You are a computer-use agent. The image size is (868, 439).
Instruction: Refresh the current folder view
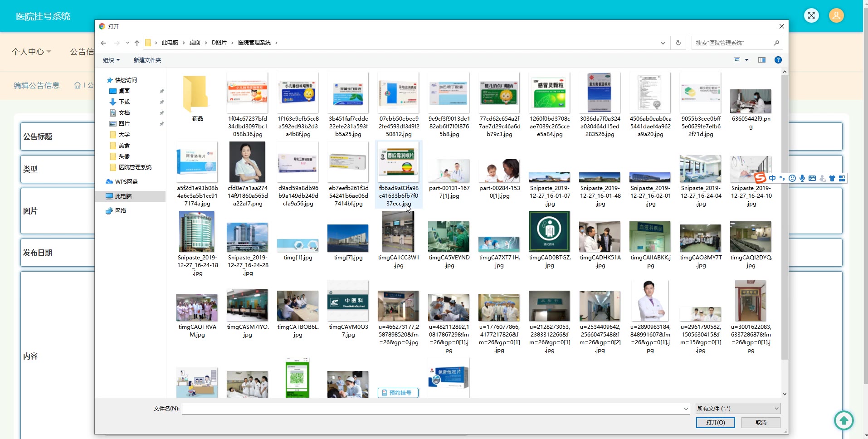point(678,43)
